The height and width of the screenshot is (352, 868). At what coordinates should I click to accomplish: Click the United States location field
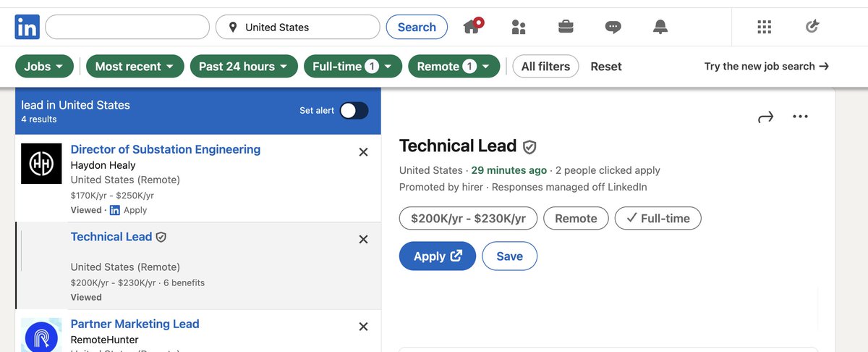click(x=298, y=28)
